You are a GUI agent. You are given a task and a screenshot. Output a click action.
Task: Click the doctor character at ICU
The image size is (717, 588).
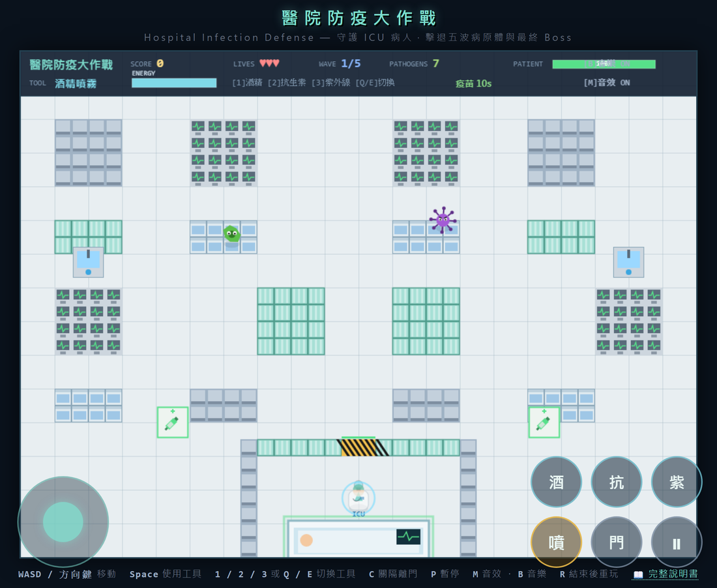358,497
